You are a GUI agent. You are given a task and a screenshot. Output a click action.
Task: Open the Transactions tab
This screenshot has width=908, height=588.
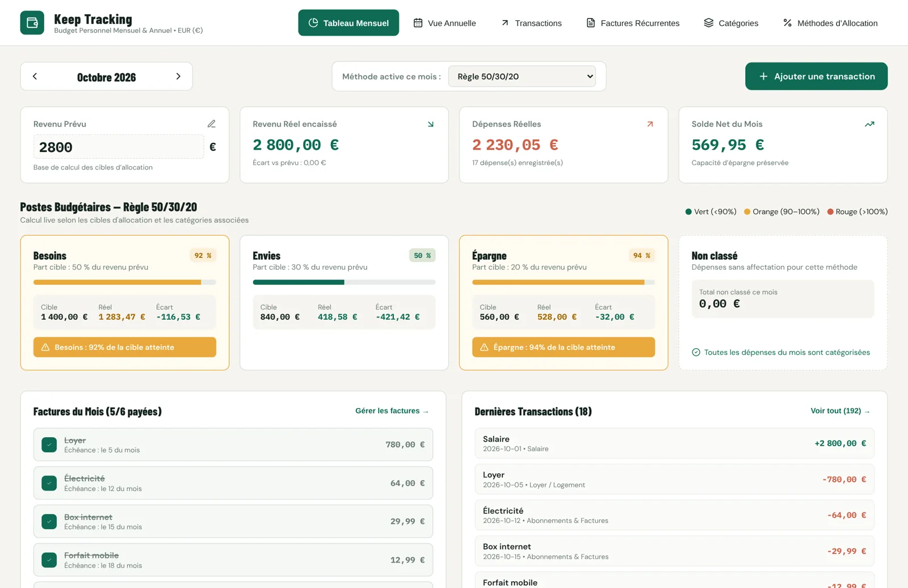(x=531, y=23)
